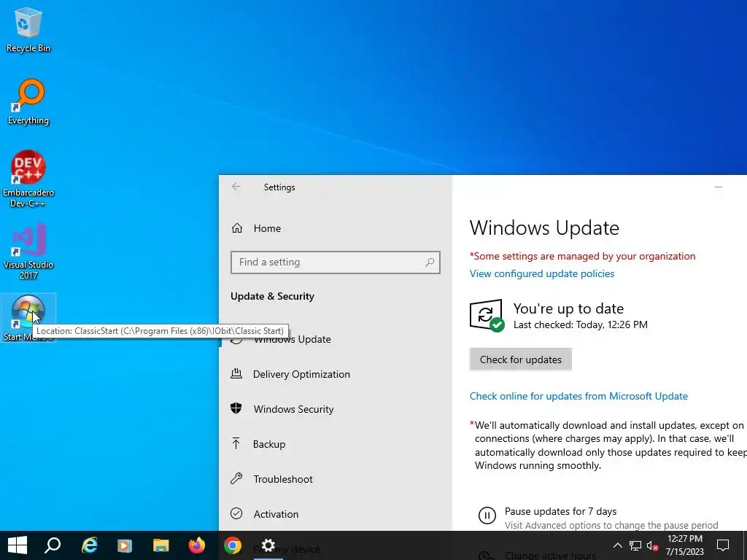This screenshot has height=560, width=747.
Task: Click 'Last checked: Today, 12:26 PM' text
Action: 580,324
